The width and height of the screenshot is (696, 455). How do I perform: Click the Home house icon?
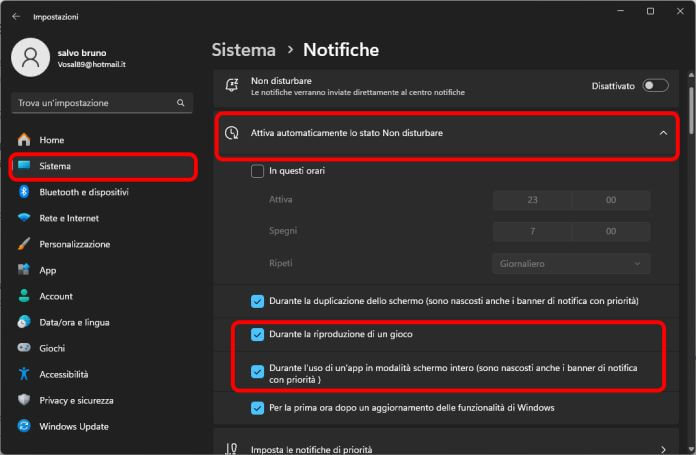point(24,139)
